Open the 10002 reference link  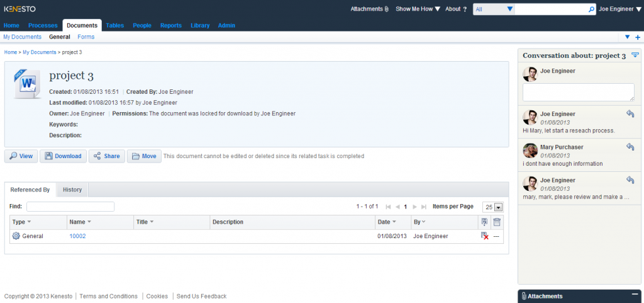77,236
